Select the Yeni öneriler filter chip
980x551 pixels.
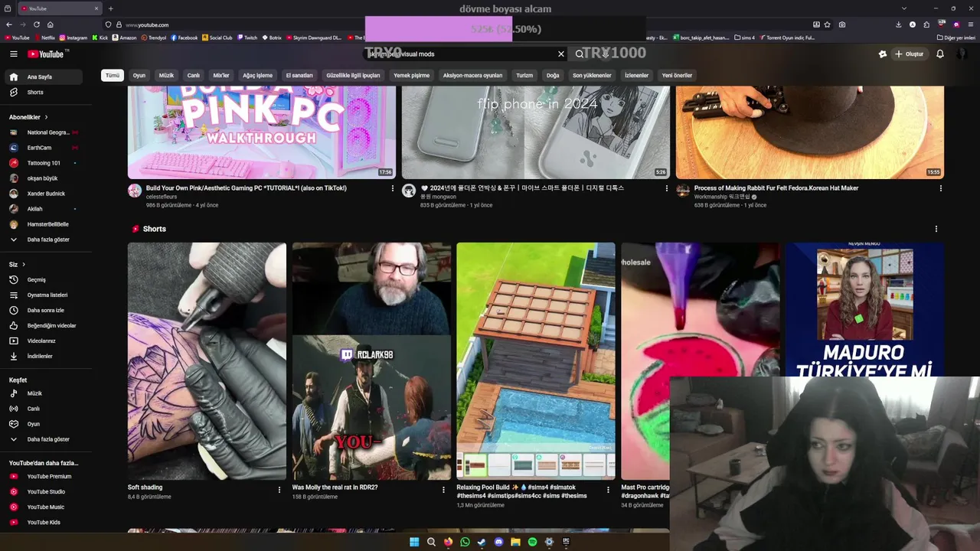pyautogui.click(x=677, y=76)
